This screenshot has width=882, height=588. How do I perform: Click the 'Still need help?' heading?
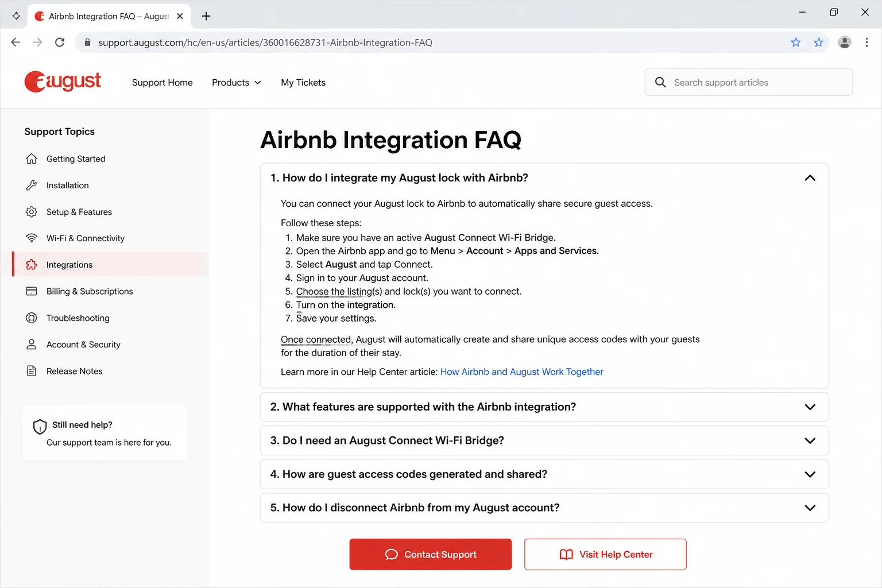coord(82,424)
